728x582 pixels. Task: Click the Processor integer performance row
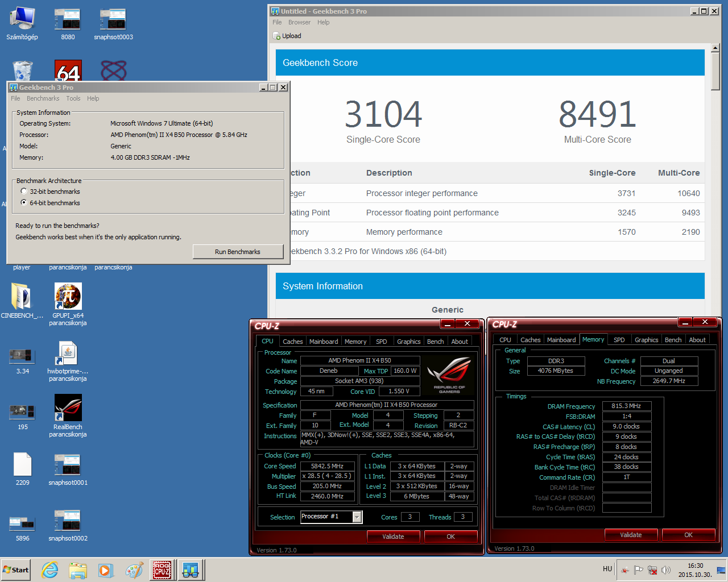point(490,193)
